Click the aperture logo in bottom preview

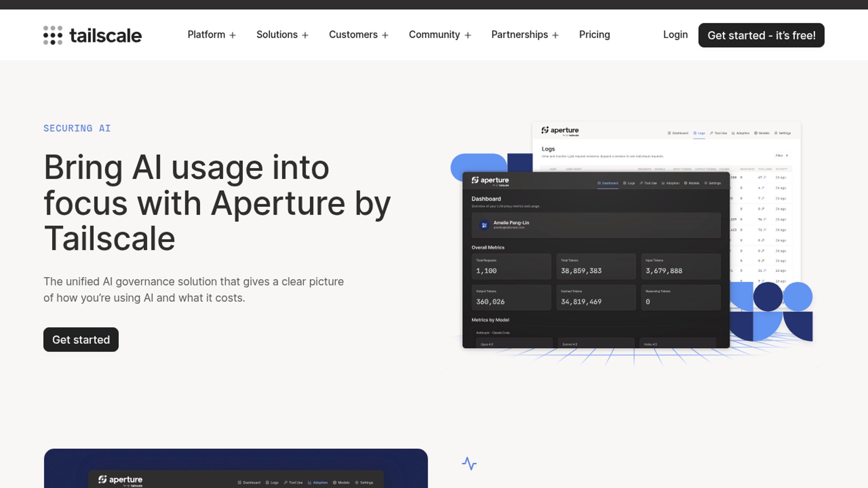120,480
